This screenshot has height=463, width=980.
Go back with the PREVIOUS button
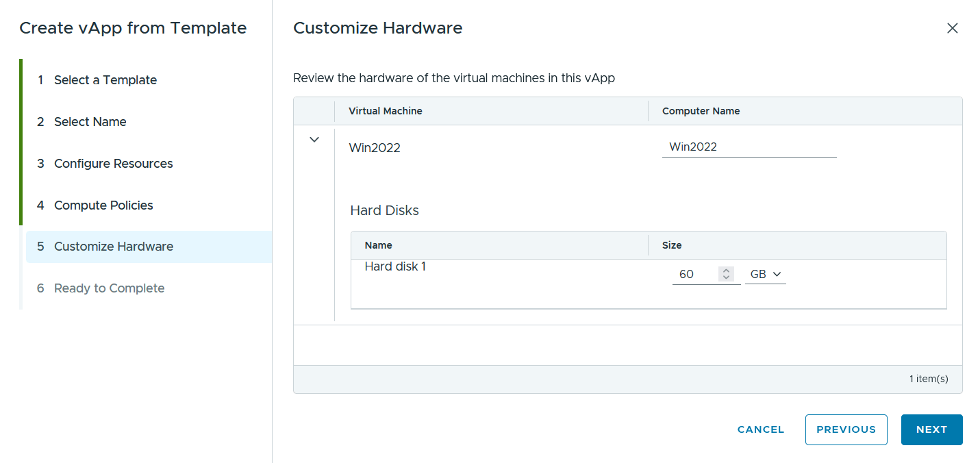pyautogui.click(x=846, y=429)
